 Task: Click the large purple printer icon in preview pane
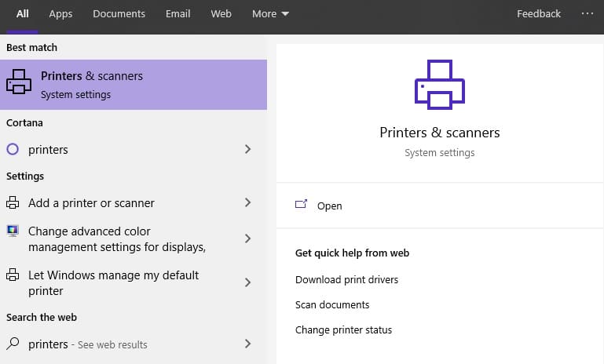(x=440, y=85)
